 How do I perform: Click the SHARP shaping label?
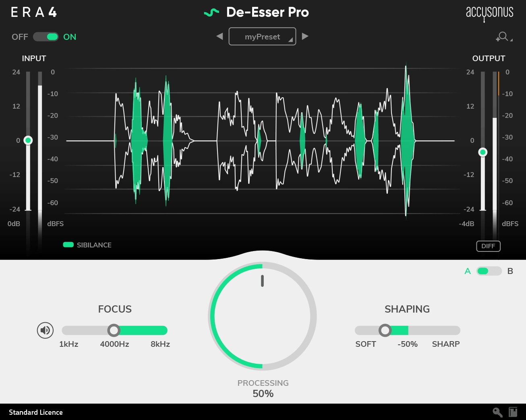446,344
